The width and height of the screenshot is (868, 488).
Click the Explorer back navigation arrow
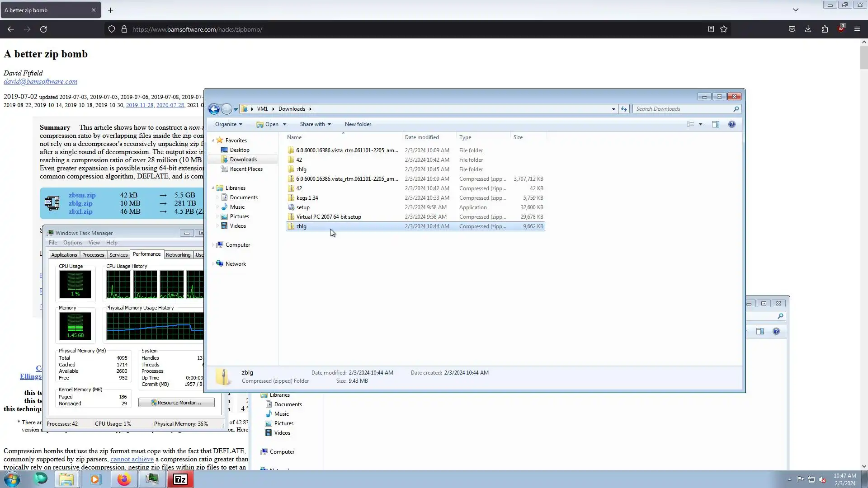point(214,109)
